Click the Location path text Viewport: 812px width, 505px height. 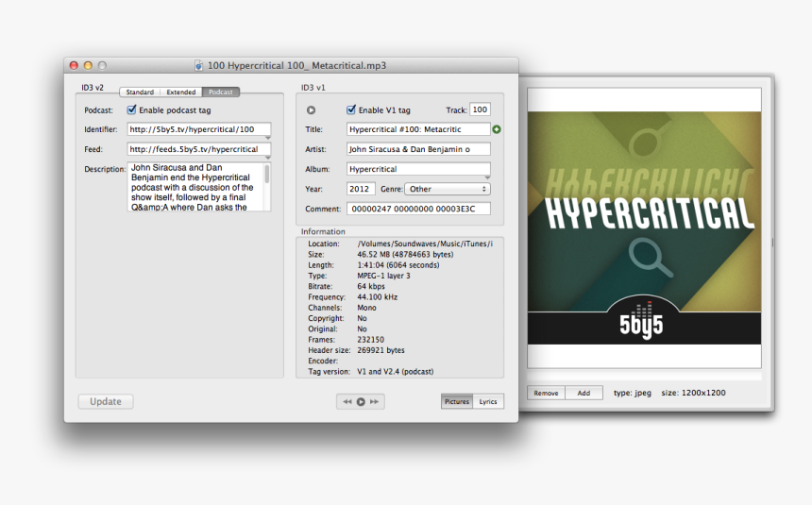(425, 244)
